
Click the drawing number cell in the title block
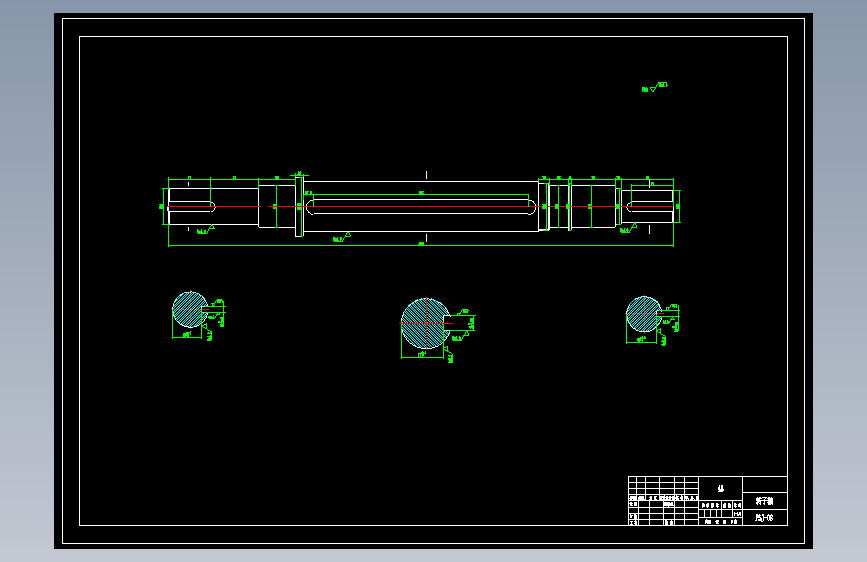click(x=765, y=518)
